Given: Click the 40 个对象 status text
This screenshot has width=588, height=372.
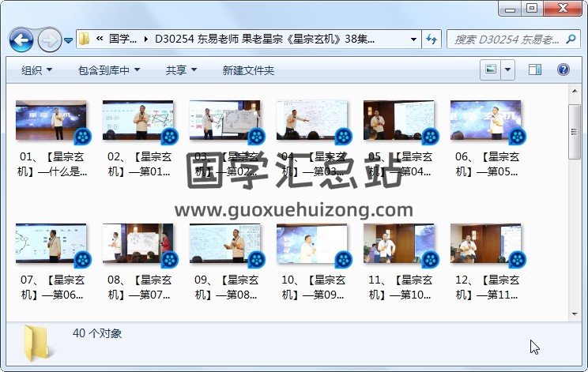Looking at the screenshot, I should coord(97,333).
